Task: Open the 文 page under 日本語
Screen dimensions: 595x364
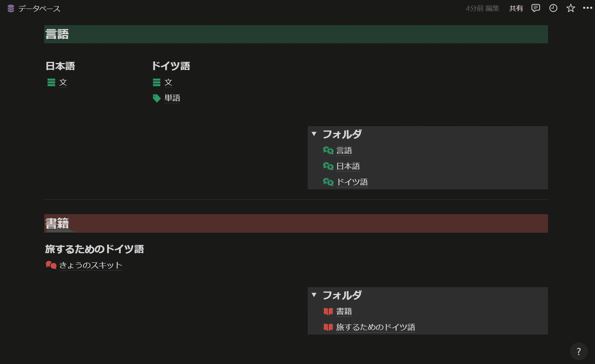Action: coord(63,82)
